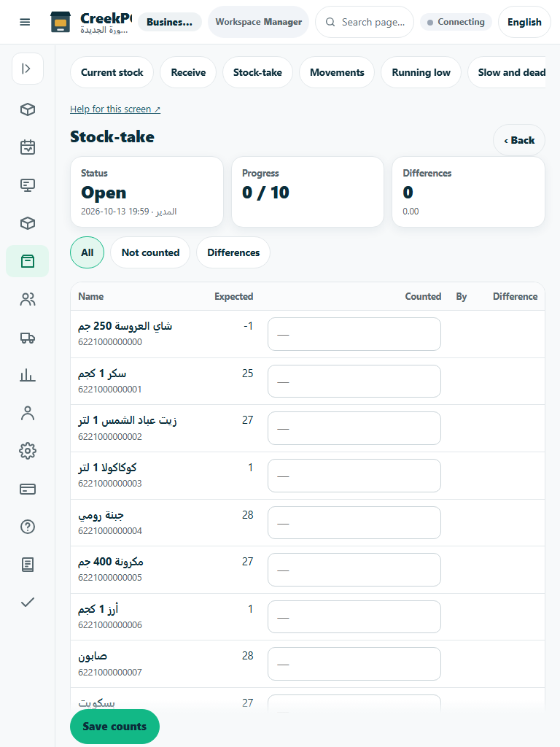This screenshot has height=747, width=560.
Task: Open the help question mark icon
Action: point(28,527)
